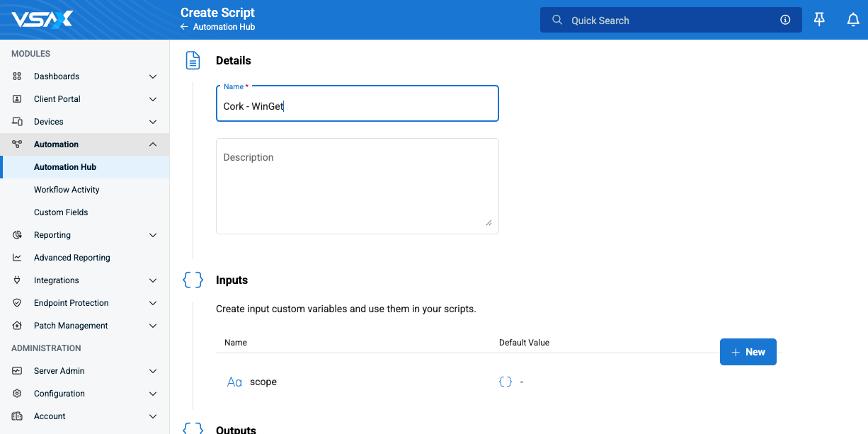The image size is (868, 434).
Task: Click the default value braces icon for scope
Action: tap(506, 382)
